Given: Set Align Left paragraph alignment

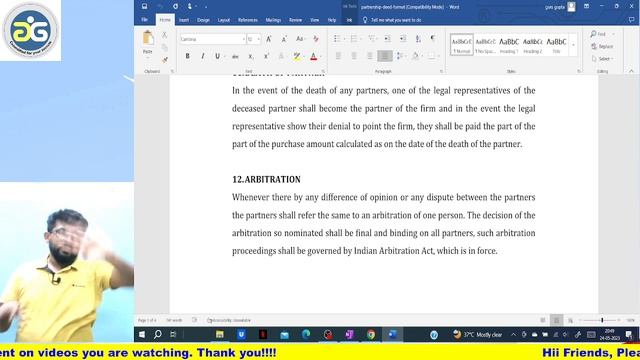Looking at the screenshot, I should (338, 56).
